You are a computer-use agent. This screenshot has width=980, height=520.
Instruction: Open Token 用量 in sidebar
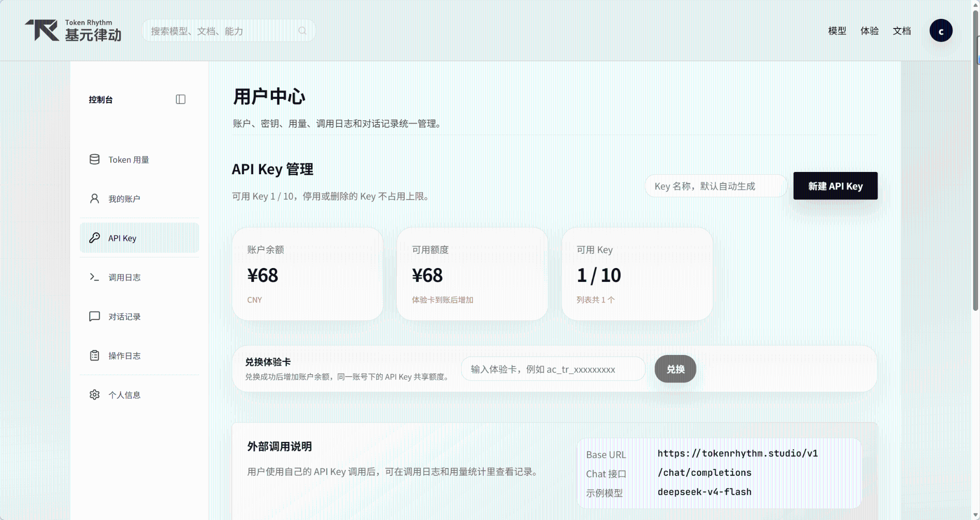(x=139, y=160)
